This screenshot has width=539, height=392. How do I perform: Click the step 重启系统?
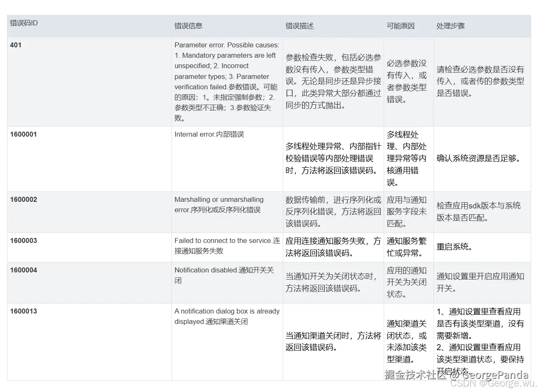pos(482,247)
